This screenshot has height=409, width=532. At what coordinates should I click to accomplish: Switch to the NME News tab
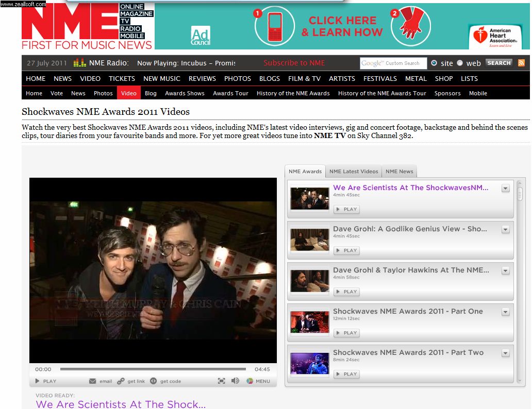tap(400, 171)
